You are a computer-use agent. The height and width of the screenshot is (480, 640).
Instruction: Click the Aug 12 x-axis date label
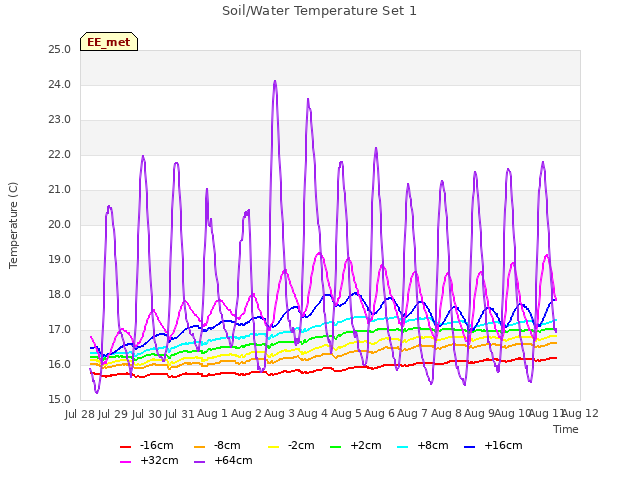click(x=581, y=414)
